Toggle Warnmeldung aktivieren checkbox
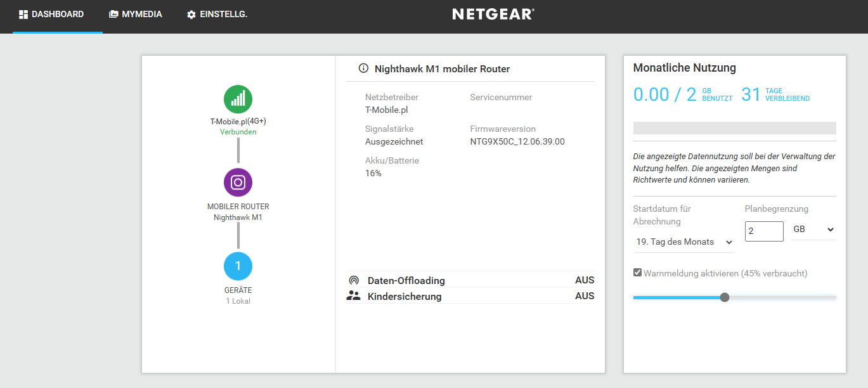Image resolution: width=868 pixels, height=388 pixels. pyautogui.click(x=638, y=273)
